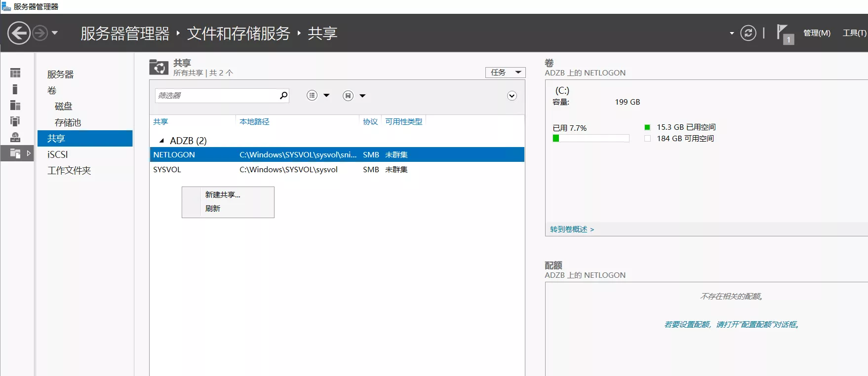
Task: Choose 新建共享... from the context menu
Action: click(x=223, y=195)
